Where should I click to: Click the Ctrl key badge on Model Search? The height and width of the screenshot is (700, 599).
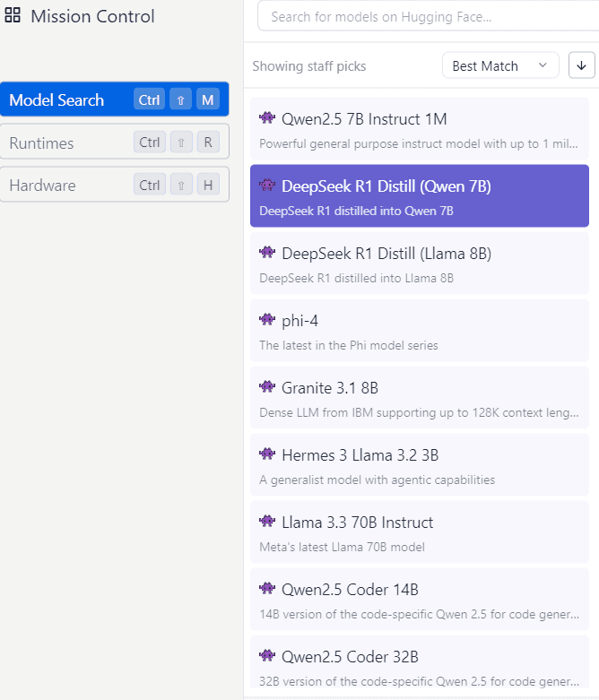(149, 99)
